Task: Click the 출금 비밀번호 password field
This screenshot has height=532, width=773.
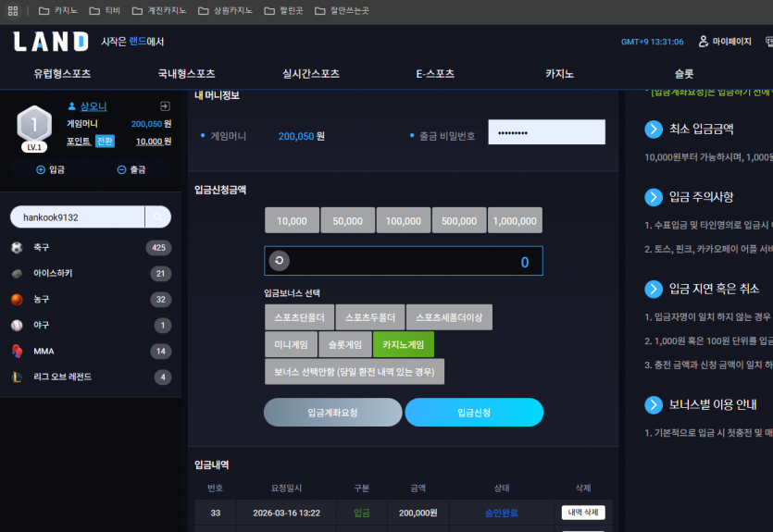Action: tap(547, 132)
